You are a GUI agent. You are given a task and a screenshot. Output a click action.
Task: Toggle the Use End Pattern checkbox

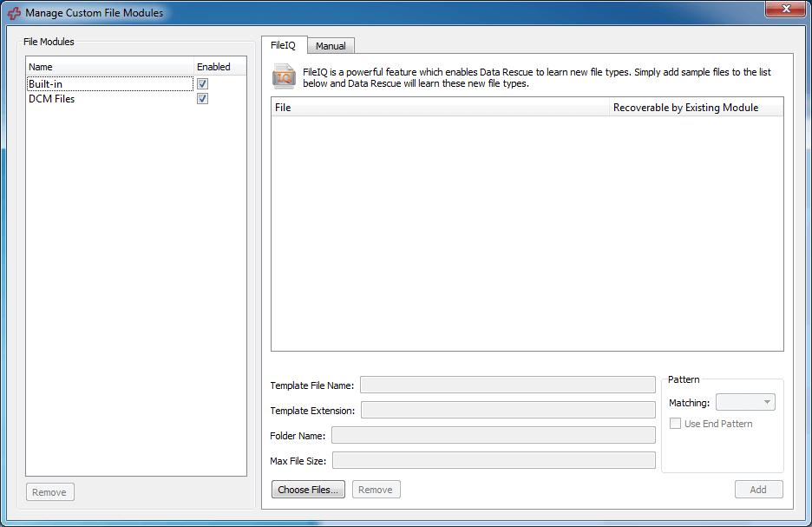click(x=675, y=423)
